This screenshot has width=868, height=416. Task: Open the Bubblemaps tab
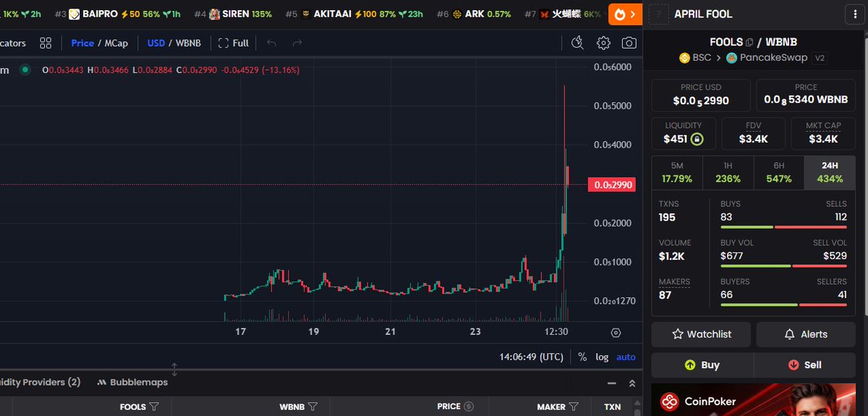coord(132,382)
